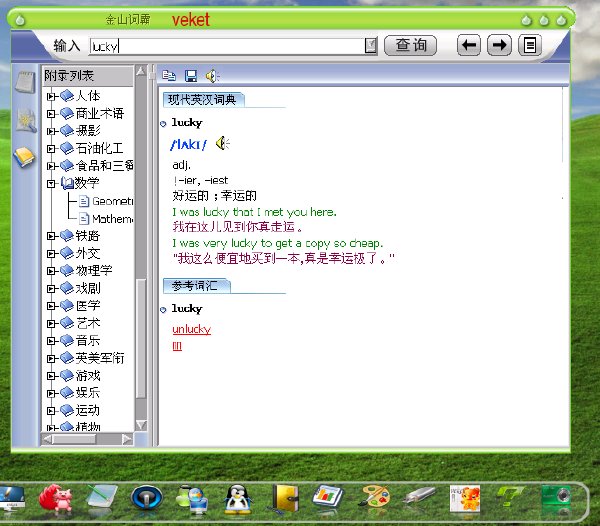The image size is (600, 526).
Task: Expand the 人体 tree node
Action: coord(51,96)
